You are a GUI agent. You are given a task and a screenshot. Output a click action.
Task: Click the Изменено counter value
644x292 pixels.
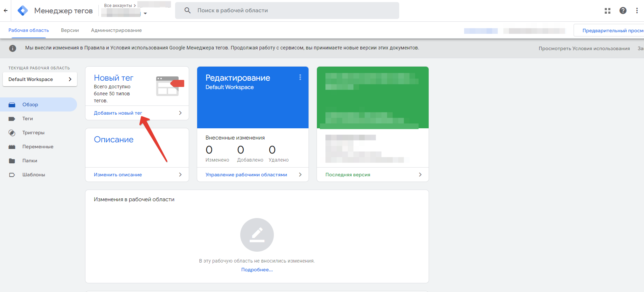209,150
